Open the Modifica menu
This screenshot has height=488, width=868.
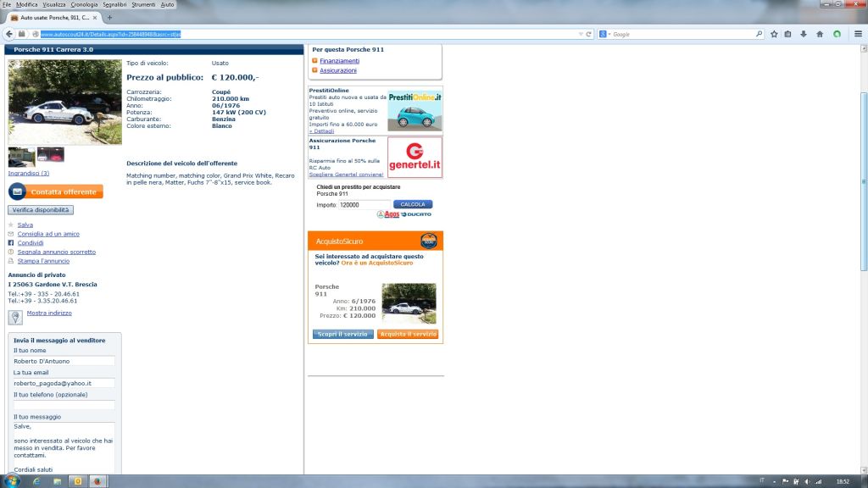click(x=26, y=4)
